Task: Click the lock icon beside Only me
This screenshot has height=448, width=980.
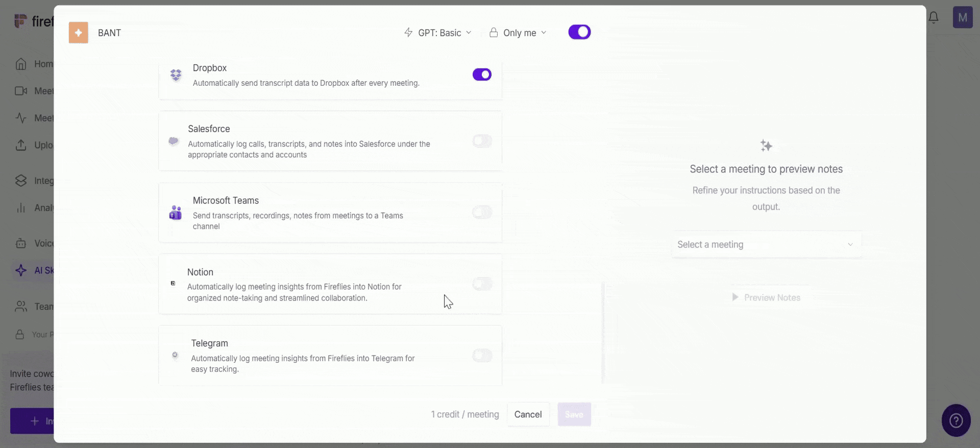Action: tap(494, 33)
